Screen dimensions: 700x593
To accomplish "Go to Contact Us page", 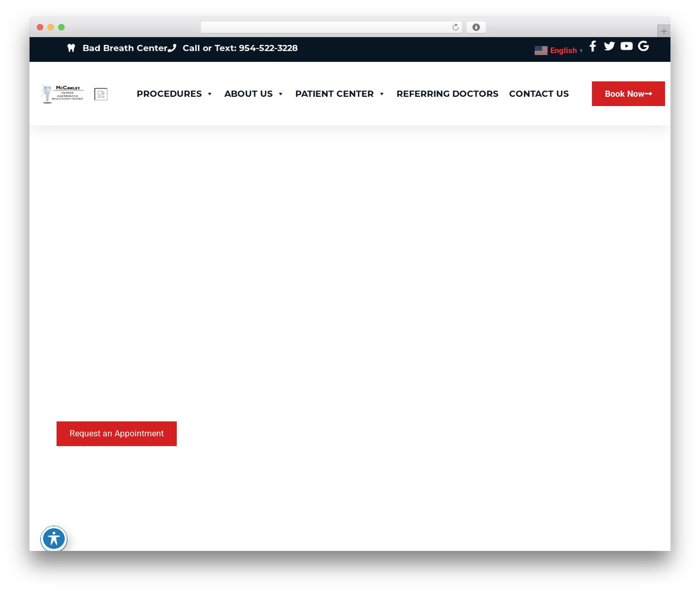I will pos(539,94).
